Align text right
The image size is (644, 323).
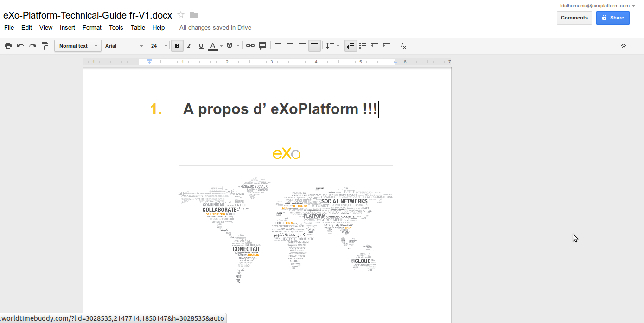[x=302, y=46]
